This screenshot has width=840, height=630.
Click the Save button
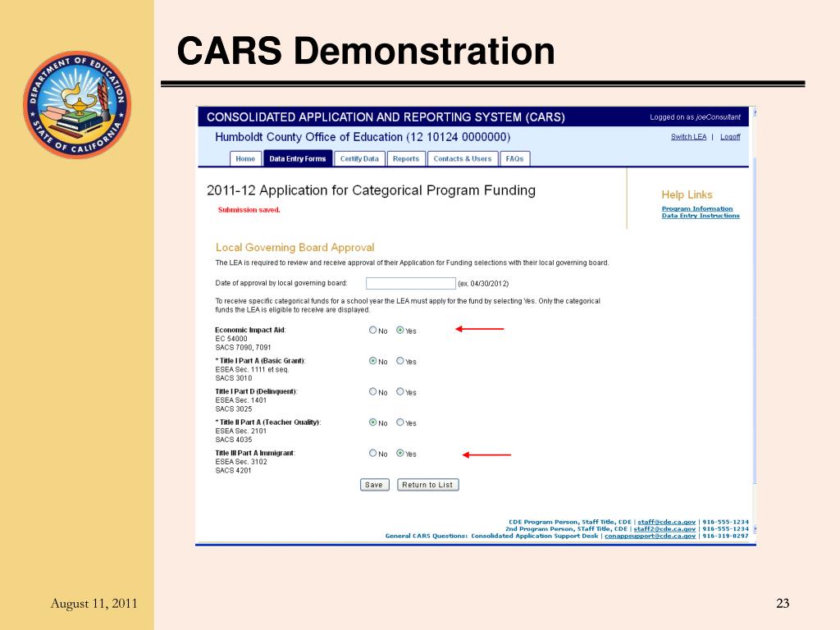(374, 485)
